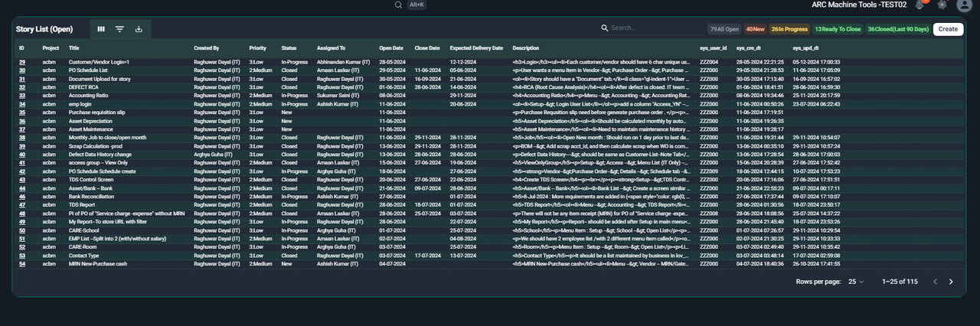Filter by 13 Ready To Close

pyautogui.click(x=837, y=29)
